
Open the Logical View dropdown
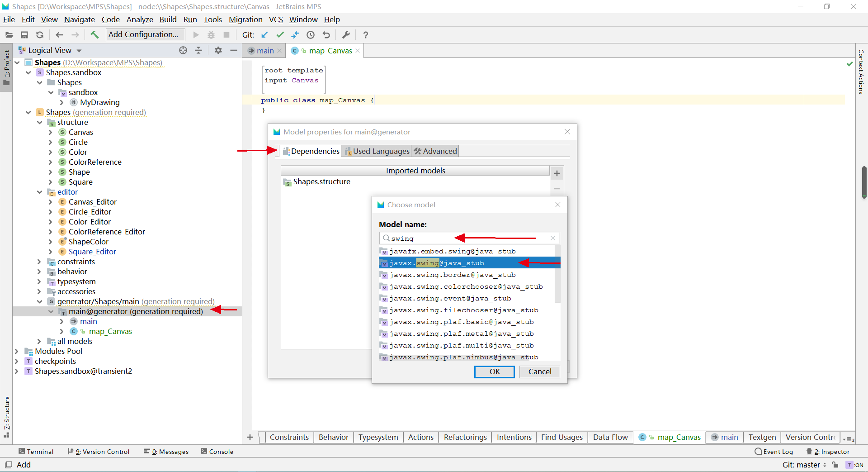79,50
